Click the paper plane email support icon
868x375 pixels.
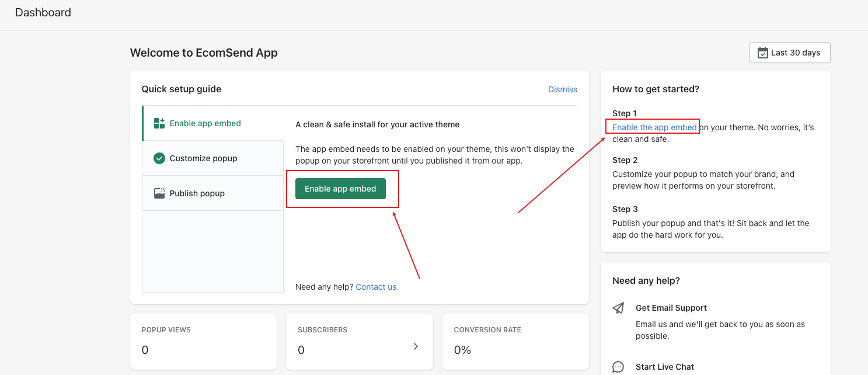pyautogui.click(x=618, y=308)
